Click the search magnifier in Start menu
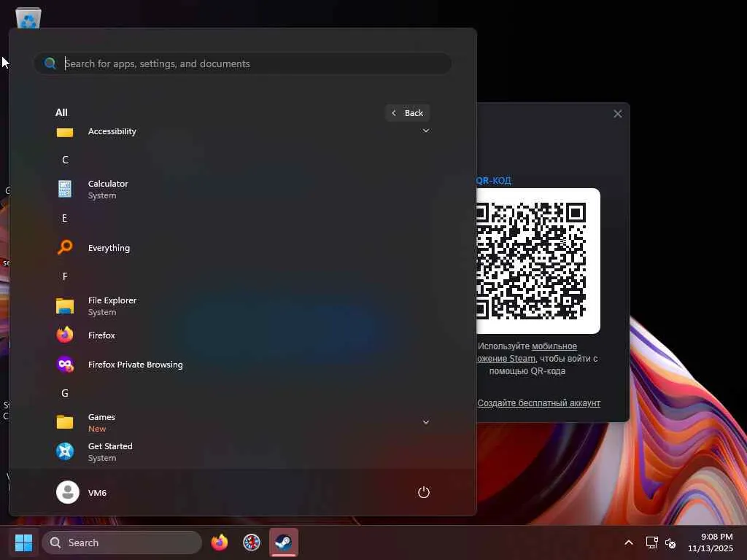The image size is (747, 560). (x=50, y=63)
